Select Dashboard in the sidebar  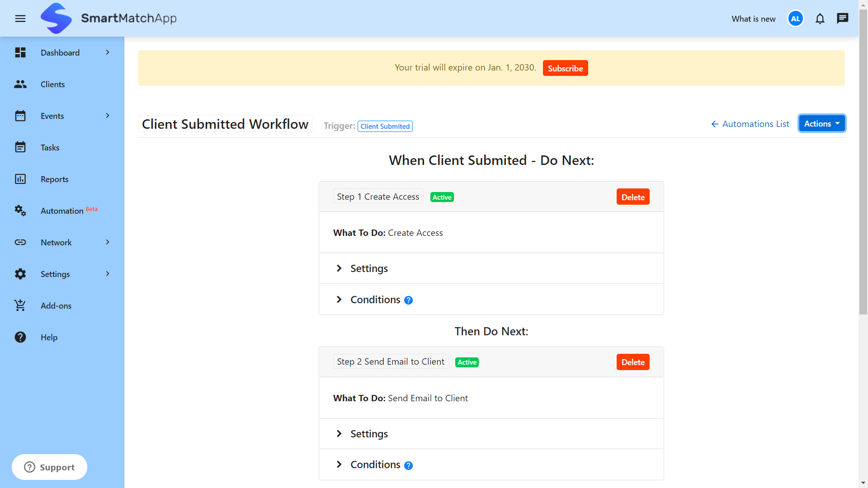click(60, 52)
